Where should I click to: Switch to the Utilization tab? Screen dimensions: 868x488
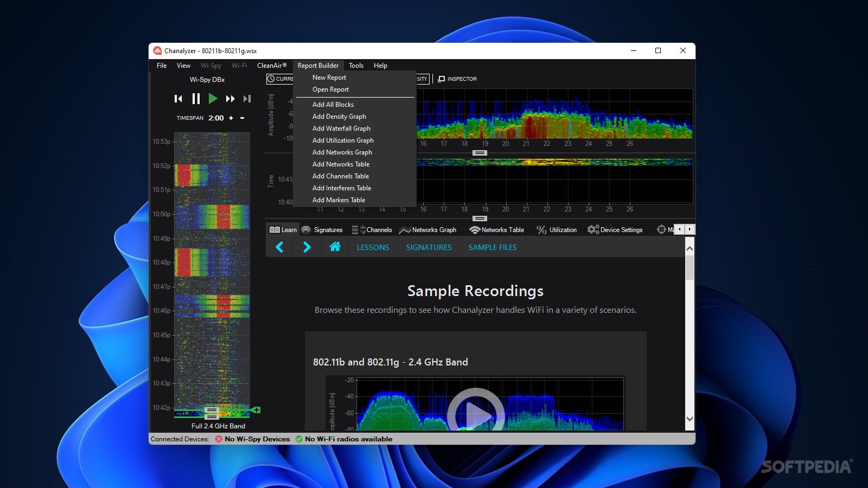pos(557,230)
